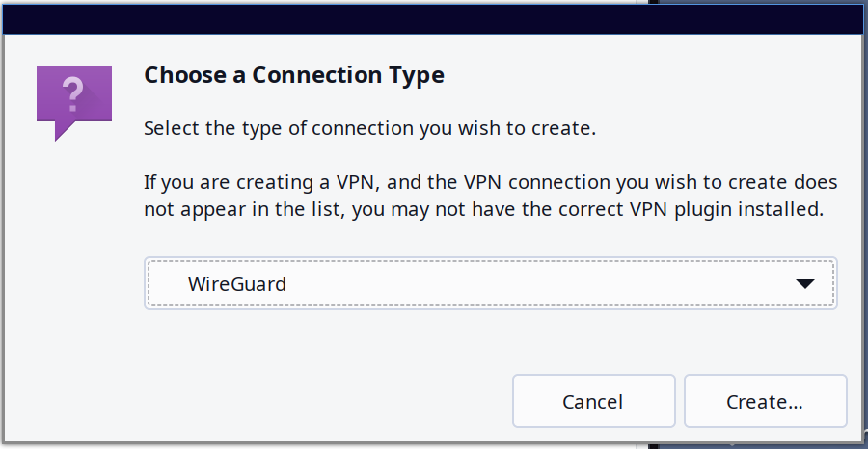This screenshot has height=449, width=868.
Task: Click the speech bubble tail of the purple icon
Action: [62, 130]
